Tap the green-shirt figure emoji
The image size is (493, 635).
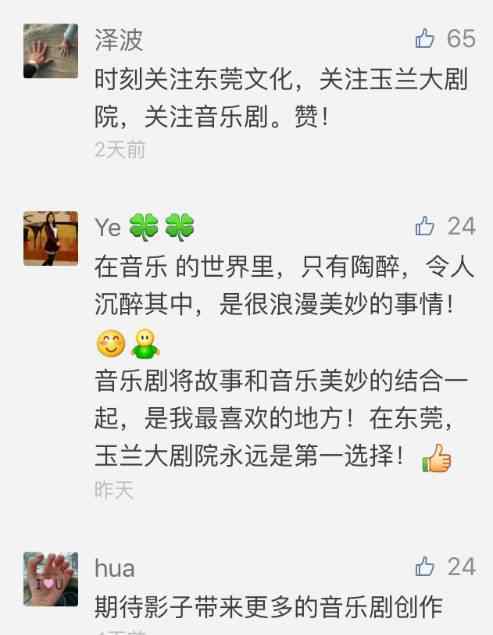coord(145,344)
